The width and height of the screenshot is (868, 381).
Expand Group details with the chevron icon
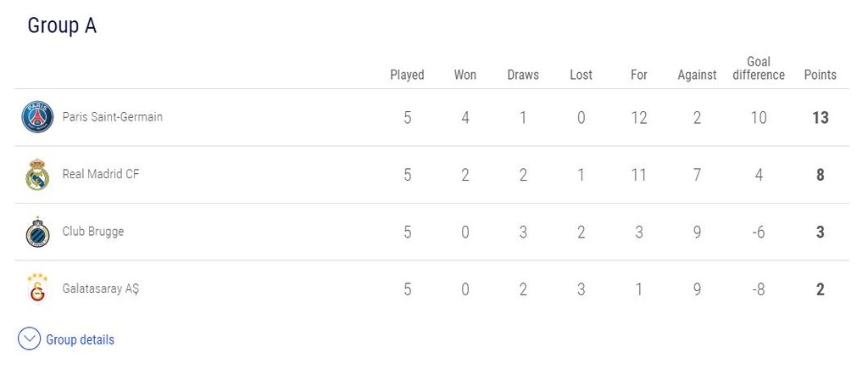coord(29,339)
